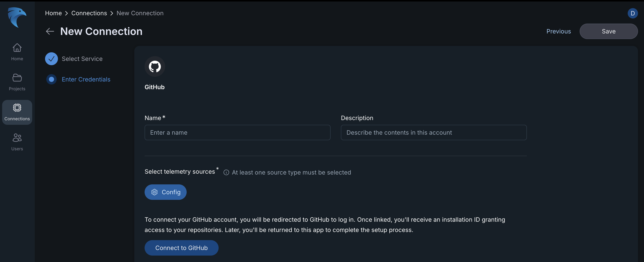Open the info tooltip next to telemetry sources
The image size is (644, 262).
click(x=226, y=172)
